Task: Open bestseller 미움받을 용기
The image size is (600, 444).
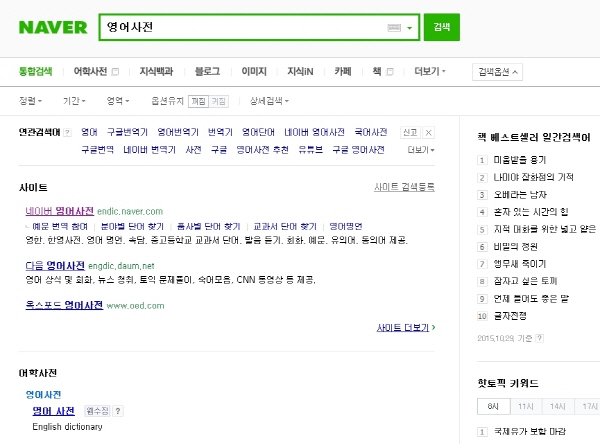Action: pyautogui.click(x=520, y=160)
